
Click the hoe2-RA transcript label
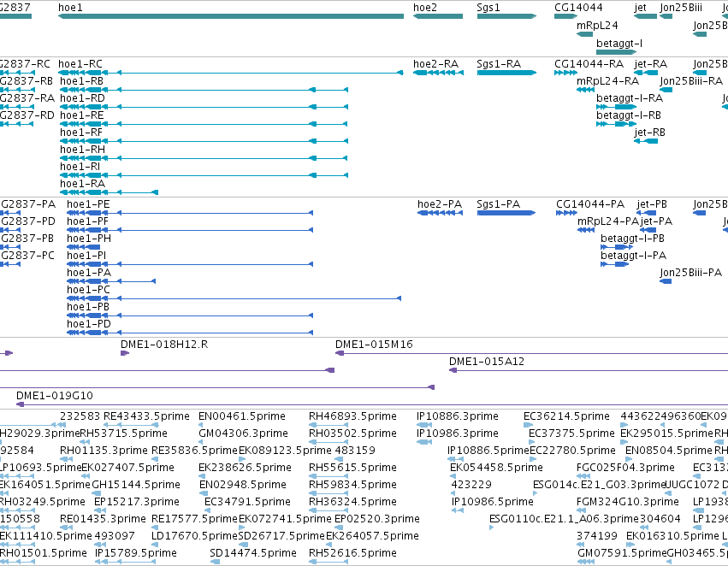coord(436,64)
